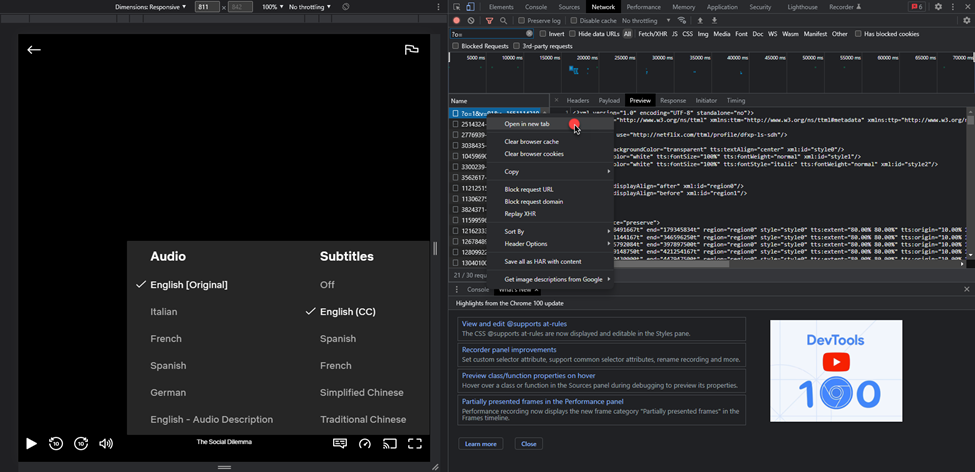This screenshot has height=472, width=975.
Task: Toggle the Disable cache checkbox
Action: tap(575, 20)
